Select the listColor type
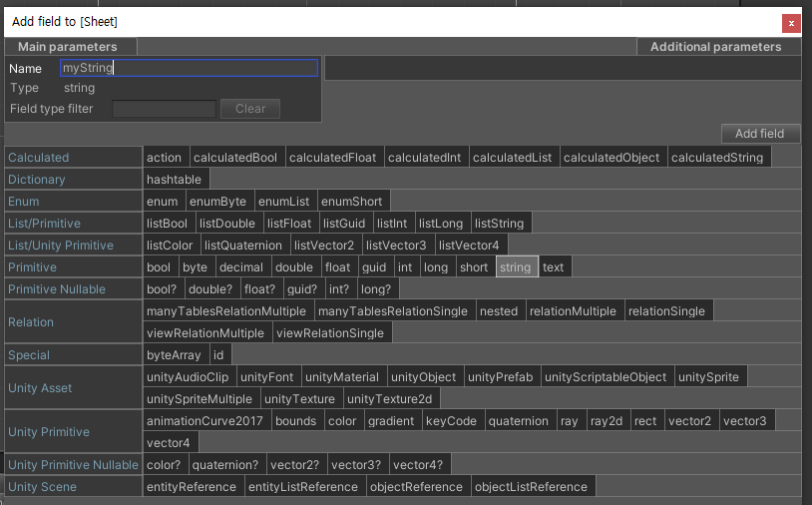The height and width of the screenshot is (505, 812). pos(170,246)
